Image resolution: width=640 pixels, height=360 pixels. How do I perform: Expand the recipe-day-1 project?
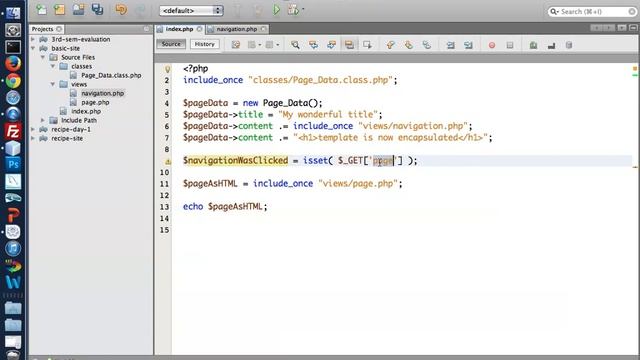pyautogui.click(x=33, y=129)
